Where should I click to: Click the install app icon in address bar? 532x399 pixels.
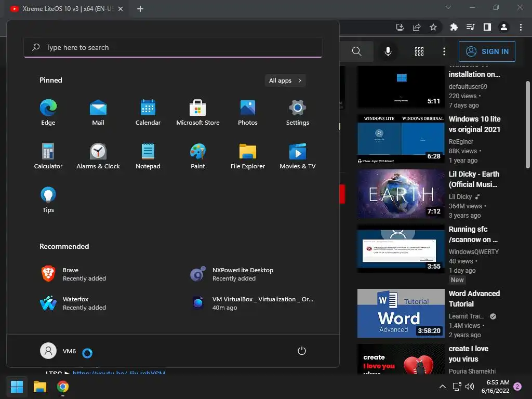(x=400, y=27)
